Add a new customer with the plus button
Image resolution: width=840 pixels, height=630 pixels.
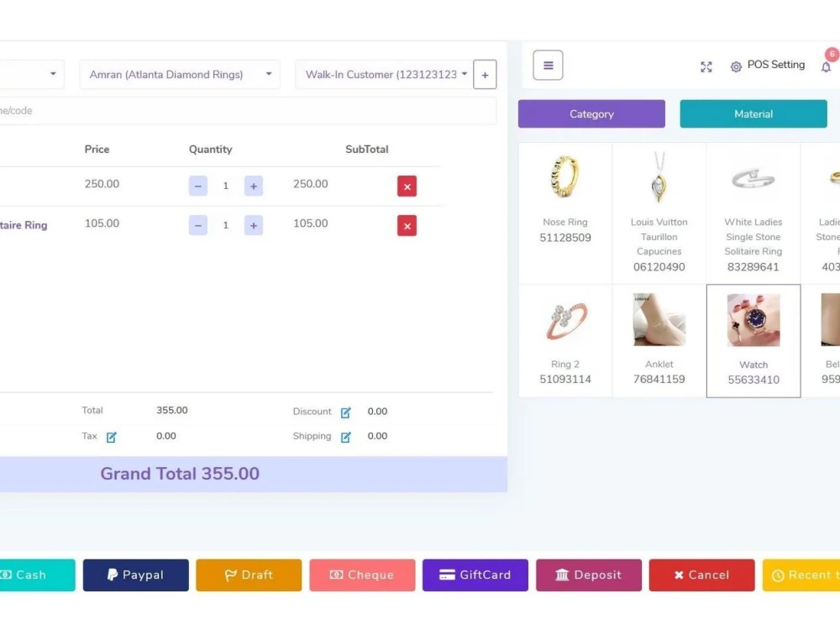485,75
